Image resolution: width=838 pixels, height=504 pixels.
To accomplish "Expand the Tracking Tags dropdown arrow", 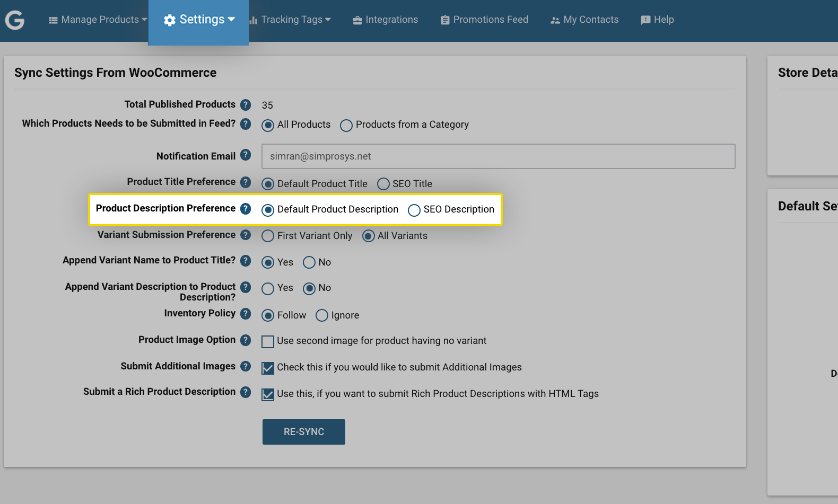I will pyautogui.click(x=328, y=20).
